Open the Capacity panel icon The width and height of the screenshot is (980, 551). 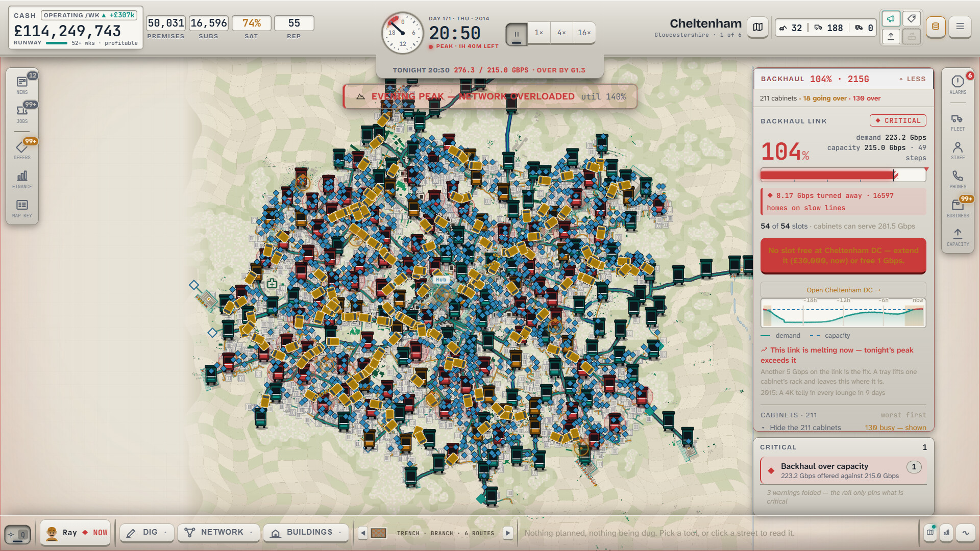(x=958, y=237)
